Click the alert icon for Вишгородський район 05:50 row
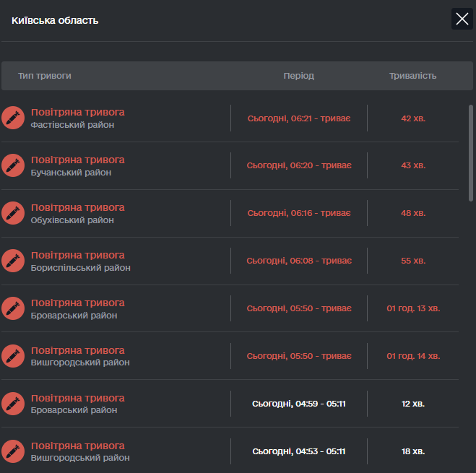 (13, 356)
